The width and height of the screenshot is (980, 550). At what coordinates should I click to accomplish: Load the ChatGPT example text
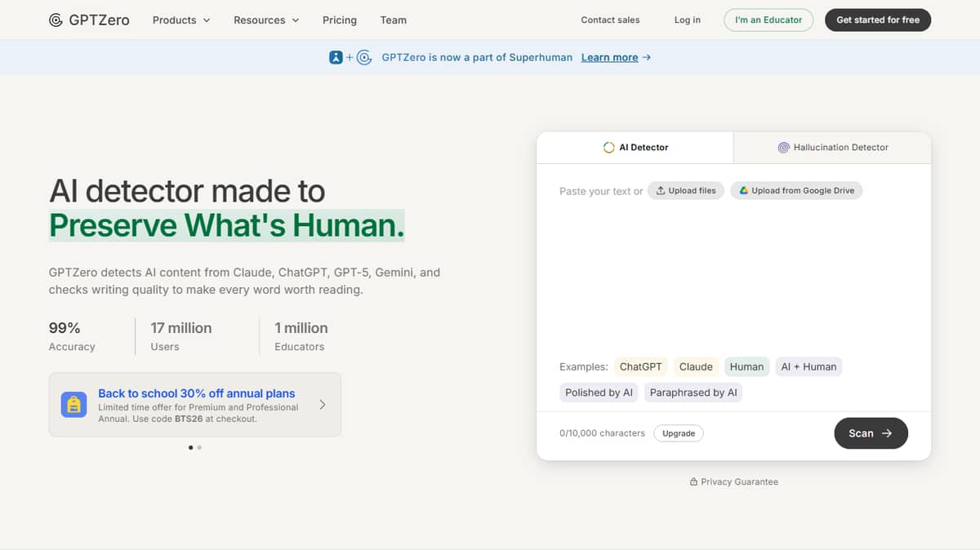(x=641, y=367)
